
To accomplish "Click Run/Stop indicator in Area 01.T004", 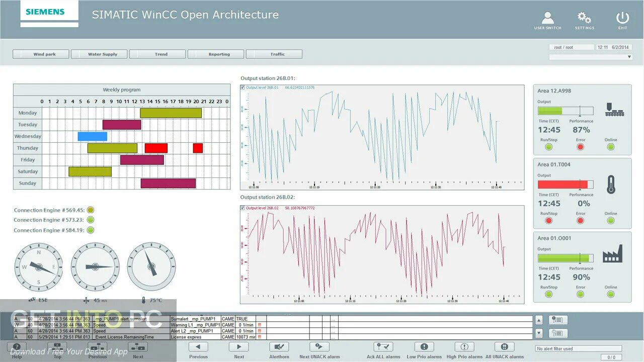I will (x=548, y=220).
